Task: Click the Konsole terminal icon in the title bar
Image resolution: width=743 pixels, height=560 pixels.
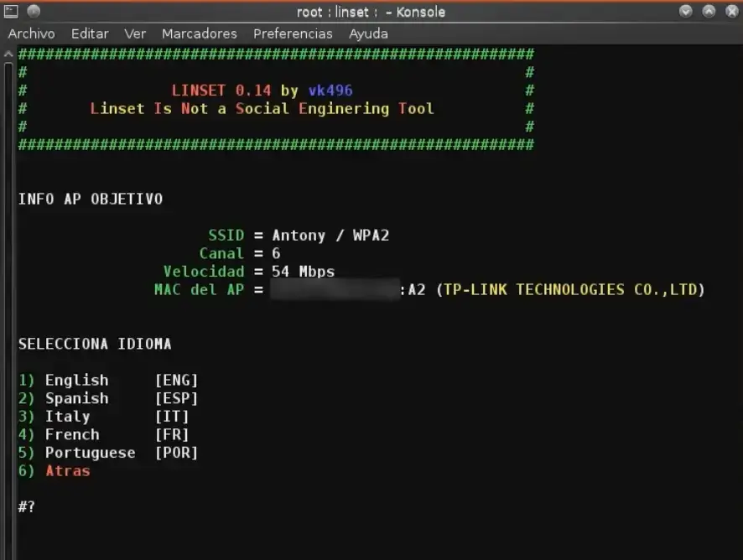Action: (11, 12)
